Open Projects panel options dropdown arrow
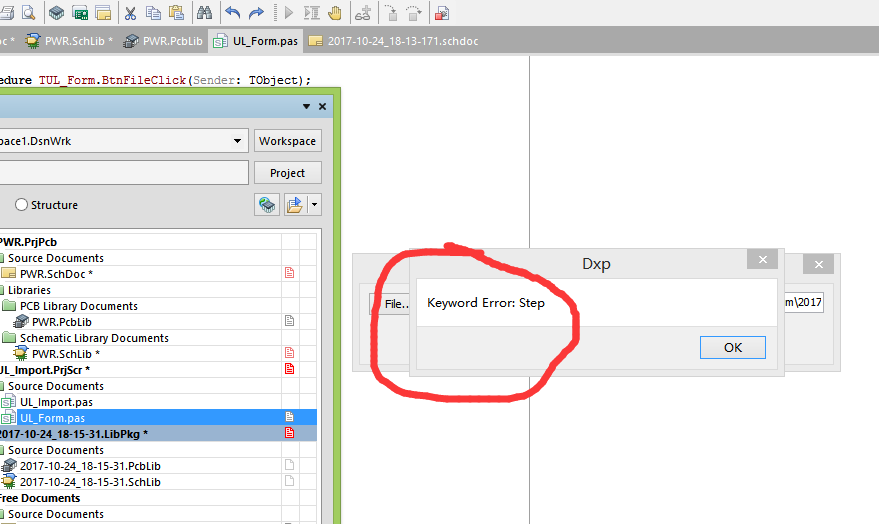This screenshot has width=879, height=524. (x=306, y=106)
